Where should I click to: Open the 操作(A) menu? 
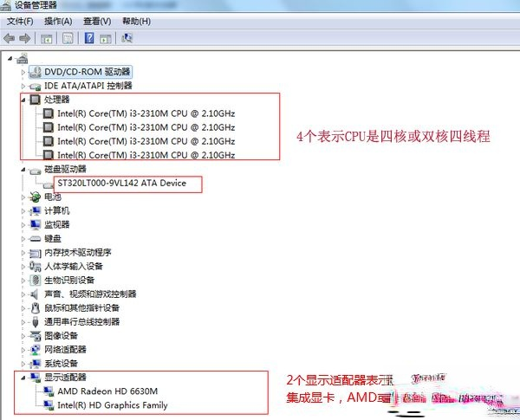[58, 21]
